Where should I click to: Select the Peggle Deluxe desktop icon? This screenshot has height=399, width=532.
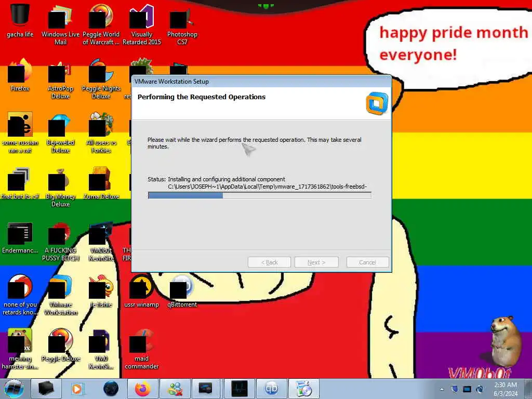pos(60,345)
